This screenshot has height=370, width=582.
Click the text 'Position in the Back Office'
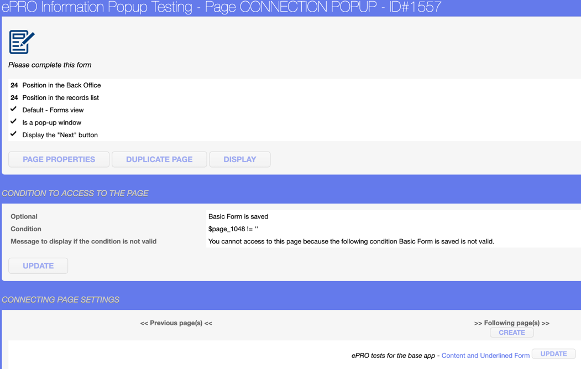click(x=62, y=85)
